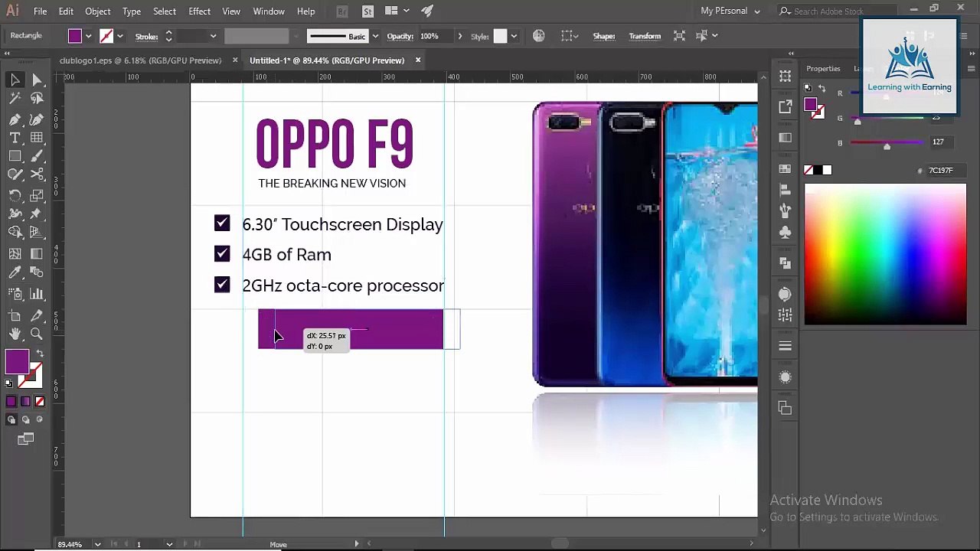Image resolution: width=980 pixels, height=551 pixels.
Task: Open the Properties panel tab
Action: [x=823, y=69]
